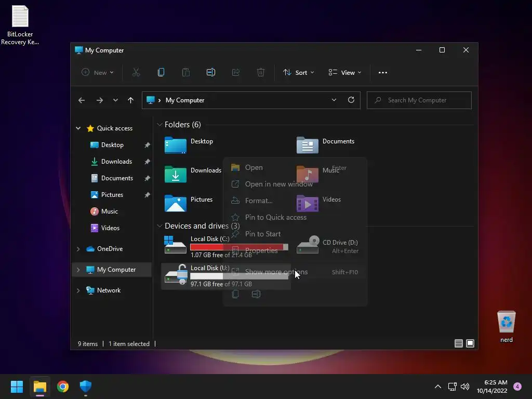Viewport: 532px width, 399px height.
Task: Select Documents in Quick access sidebar
Action: tap(117, 178)
